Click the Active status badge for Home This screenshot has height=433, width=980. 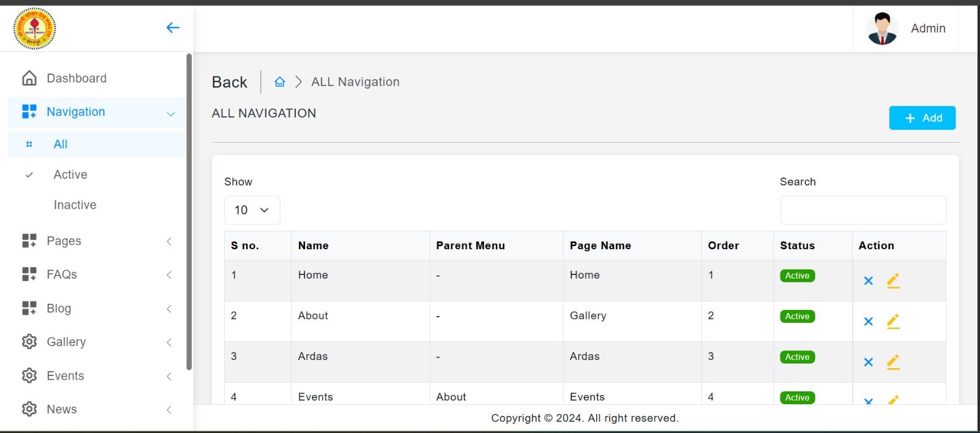click(797, 276)
